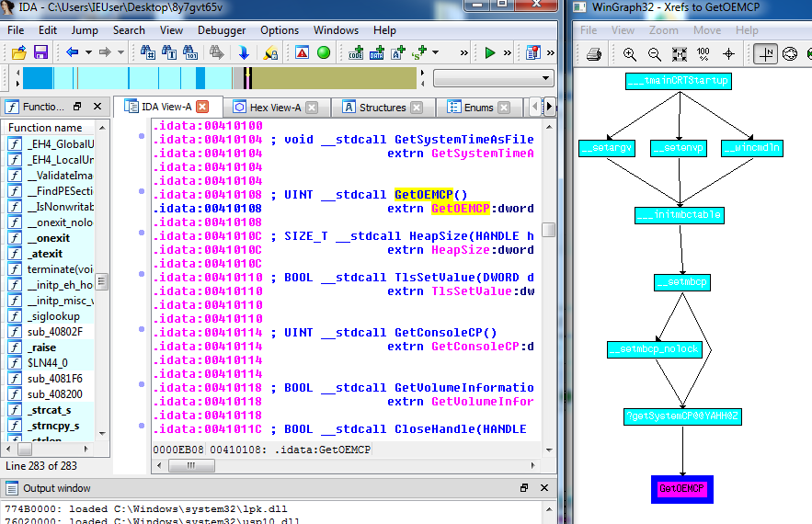Float the Functions panel with restore icon
Screen dimensions: 812x524
point(77,106)
